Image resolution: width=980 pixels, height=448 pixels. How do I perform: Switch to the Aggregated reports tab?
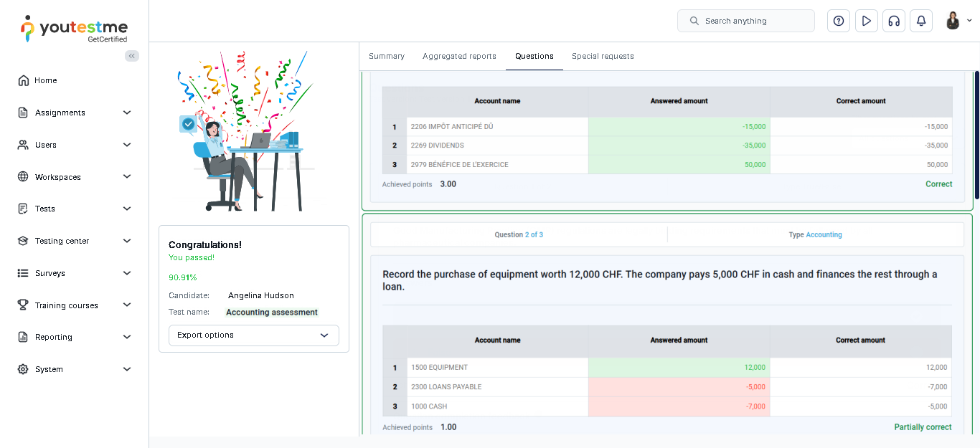(459, 56)
